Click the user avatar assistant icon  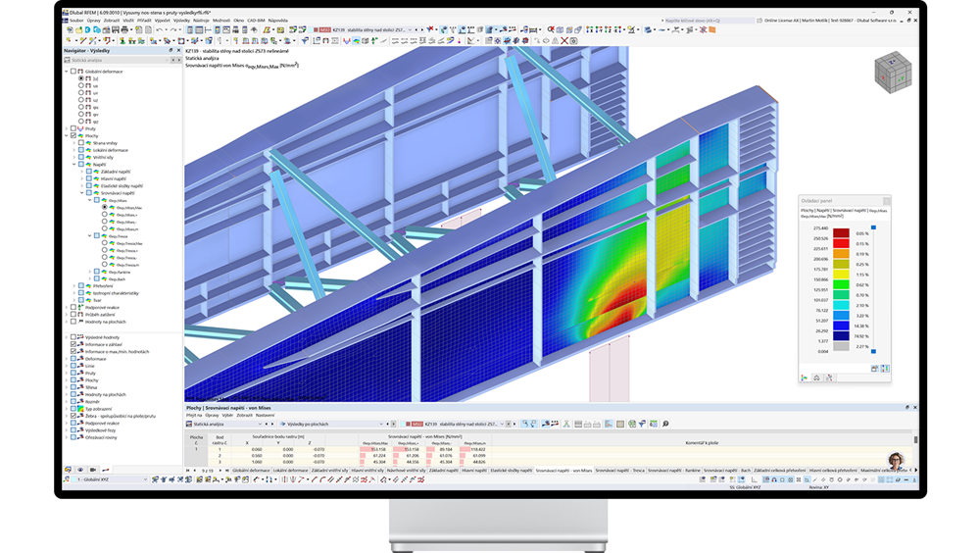pyautogui.click(x=896, y=461)
